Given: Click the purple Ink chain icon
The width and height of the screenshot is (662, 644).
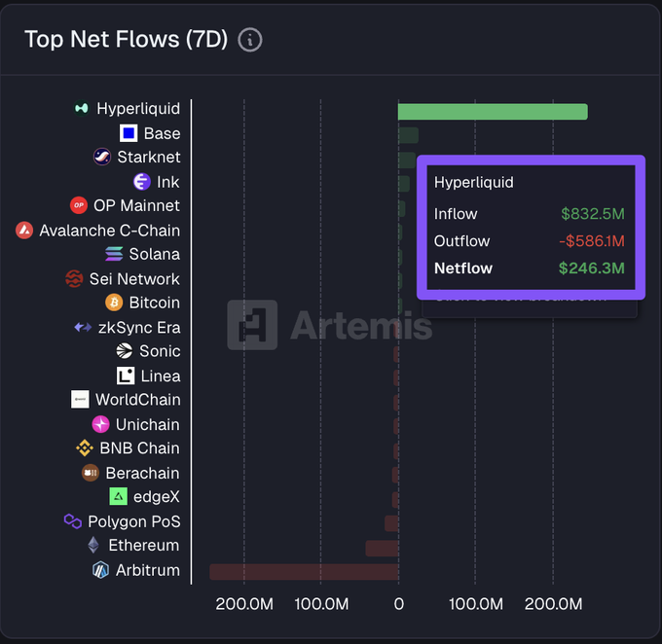Looking at the screenshot, I should coord(142,182).
